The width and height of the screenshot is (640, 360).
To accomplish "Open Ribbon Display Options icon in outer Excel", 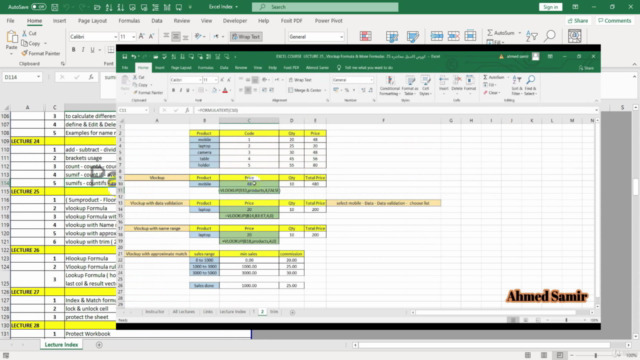I will pos(575,7).
